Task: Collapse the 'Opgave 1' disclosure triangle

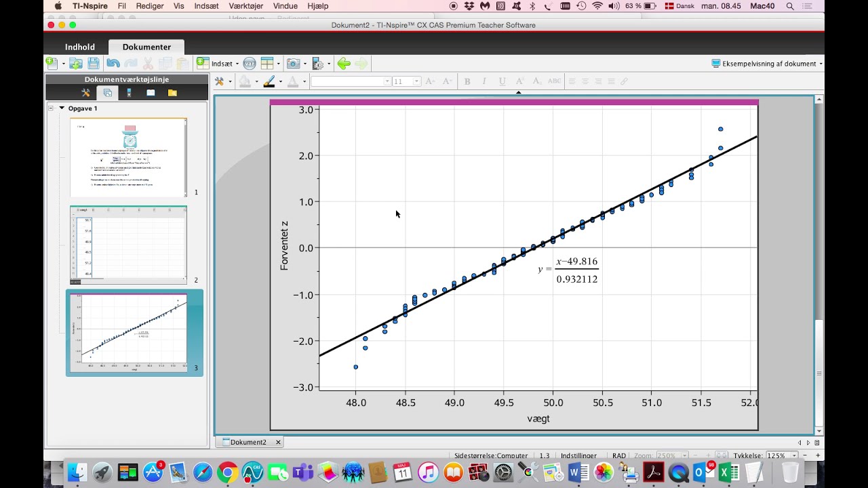Action: (62, 108)
